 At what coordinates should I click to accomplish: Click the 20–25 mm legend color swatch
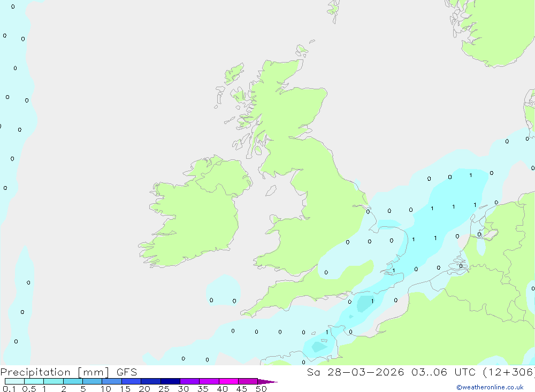pos(151,381)
